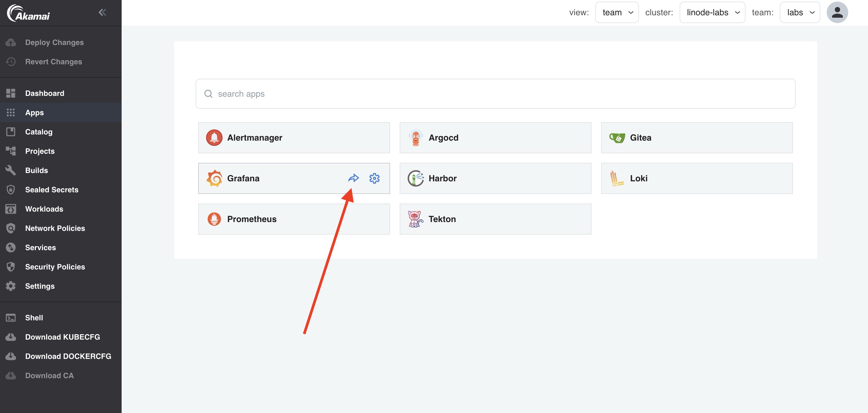Click the Download DOCKERCFG cloud icon
This screenshot has height=413, width=868.
pos(11,356)
